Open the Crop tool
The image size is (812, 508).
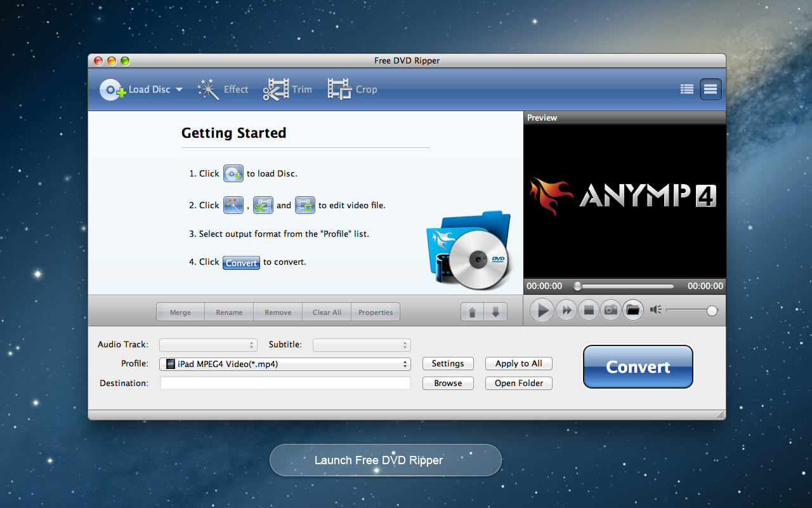click(352, 90)
